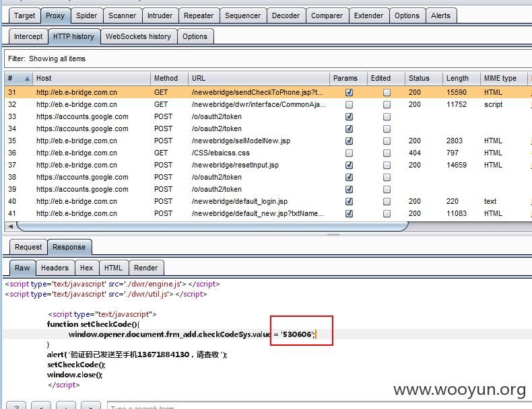Sort history by Host column
The width and height of the screenshot is (532, 409).
(92, 78)
